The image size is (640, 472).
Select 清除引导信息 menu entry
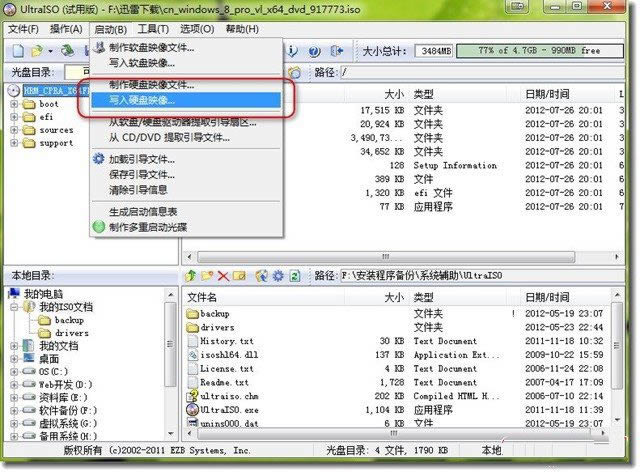(x=186, y=190)
